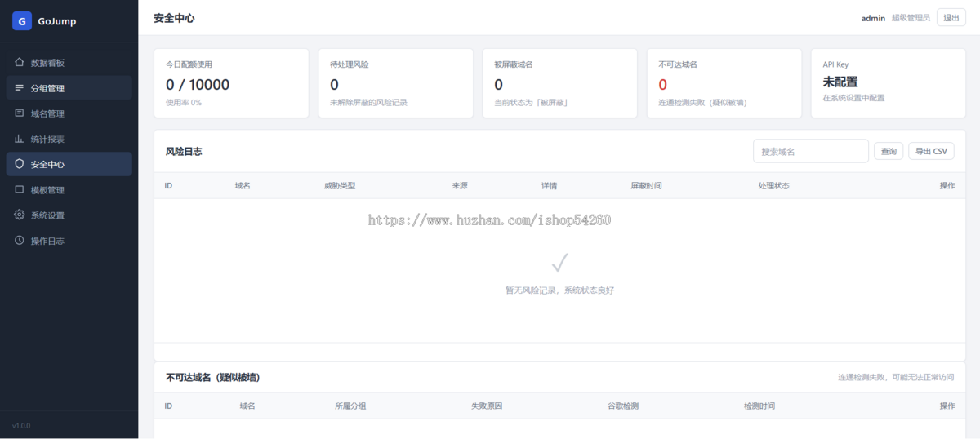This screenshot has height=439, width=980.
Task: Click the 待处理风险 card
Action: 395,83
